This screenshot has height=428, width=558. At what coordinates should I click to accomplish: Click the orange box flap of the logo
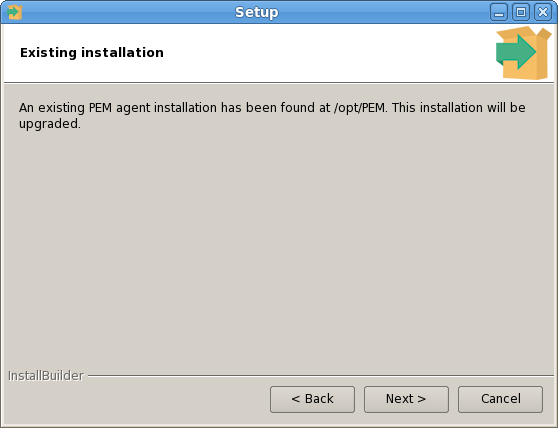544,33
